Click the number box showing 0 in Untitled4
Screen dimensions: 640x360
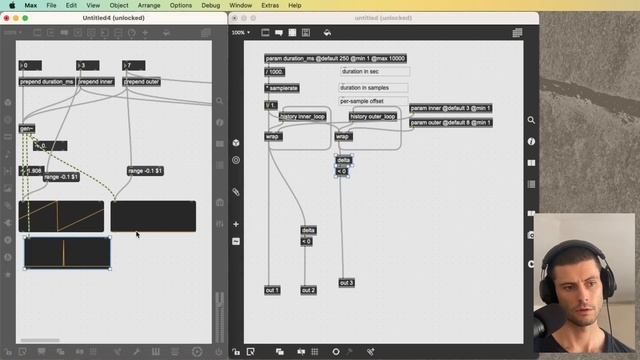(30, 66)
